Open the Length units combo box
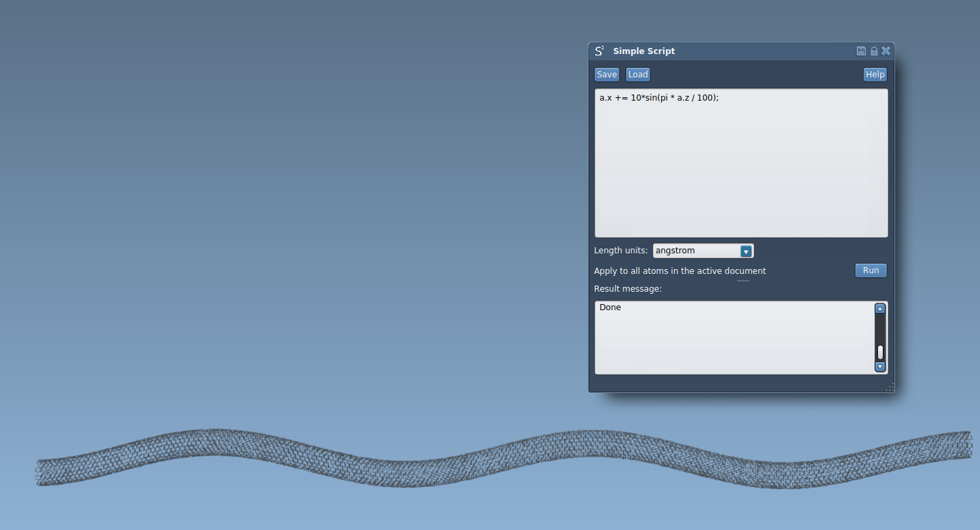 [702, 251]
